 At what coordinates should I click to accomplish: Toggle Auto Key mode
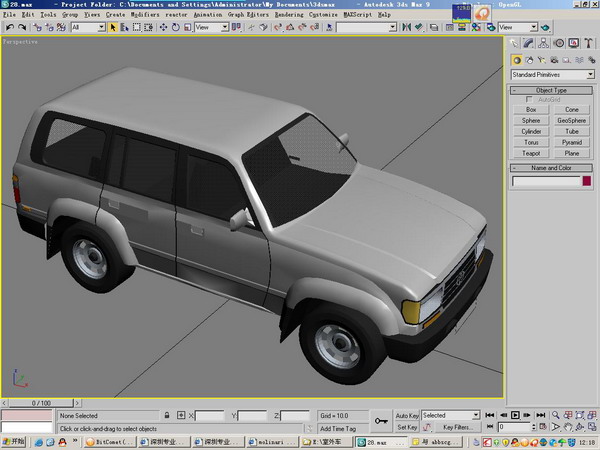pos(407,415)
